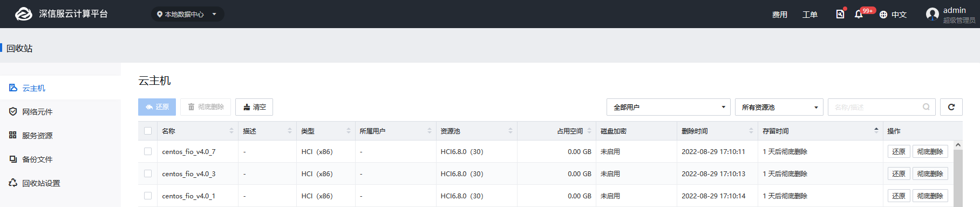Open the 所有资源池 dropdown
Viewport: 980px width, 207px height.
(x=779, y=107)
